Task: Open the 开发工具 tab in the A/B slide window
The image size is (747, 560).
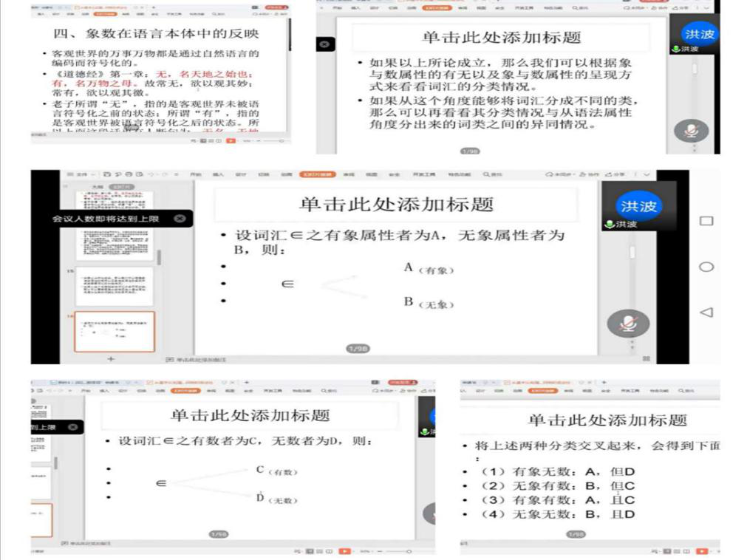Action: pos(423,175)
